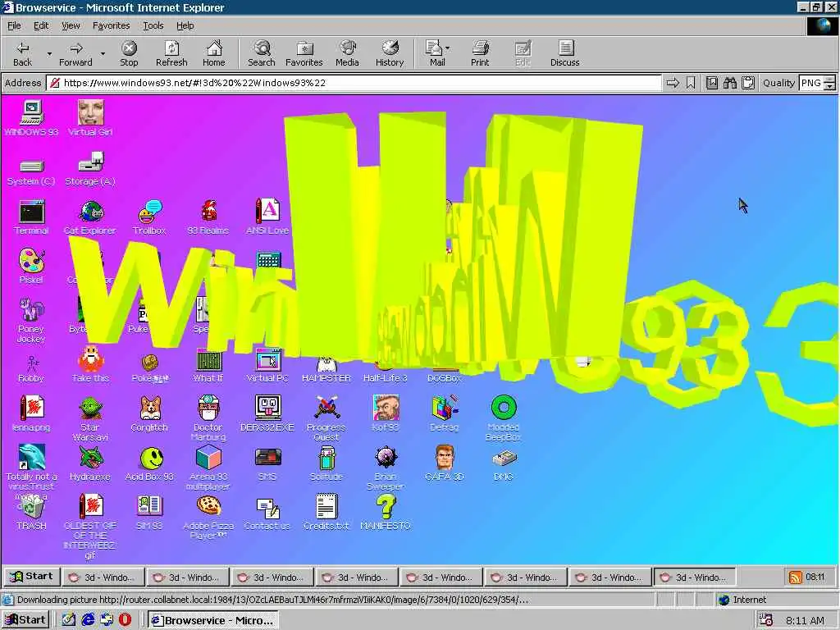Open the Contact us icon
The image size is (840, 630).
coord(267,514)
